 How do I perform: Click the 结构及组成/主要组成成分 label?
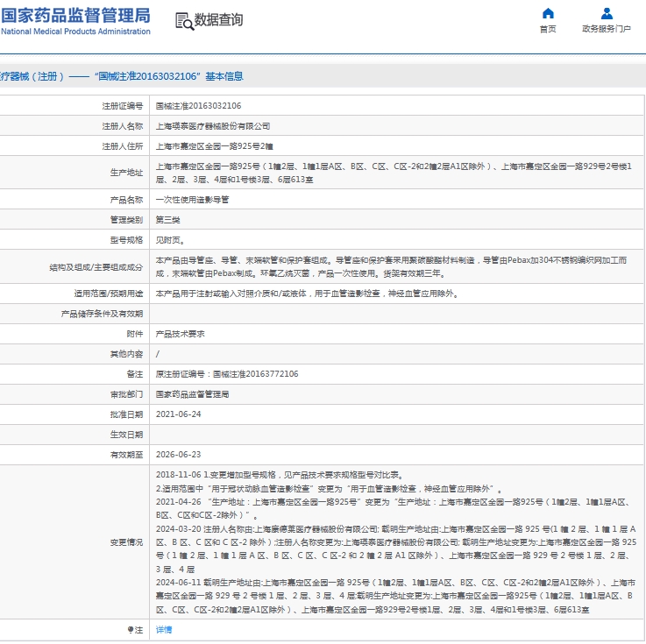pyautogui.click(x=96, y=267)
